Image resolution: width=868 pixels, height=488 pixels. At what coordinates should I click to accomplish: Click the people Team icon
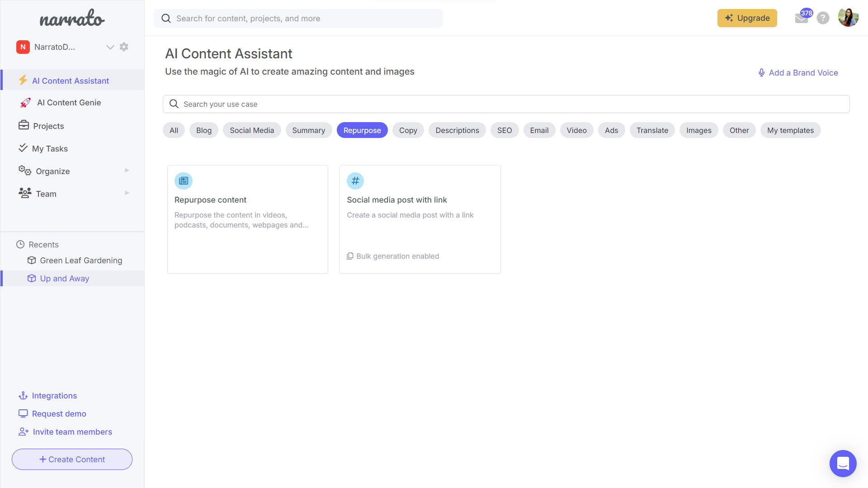(x=25, y=193)
